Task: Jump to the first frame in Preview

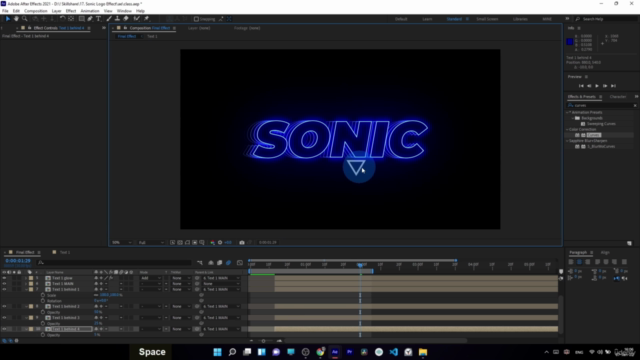Action: [581, 86]
